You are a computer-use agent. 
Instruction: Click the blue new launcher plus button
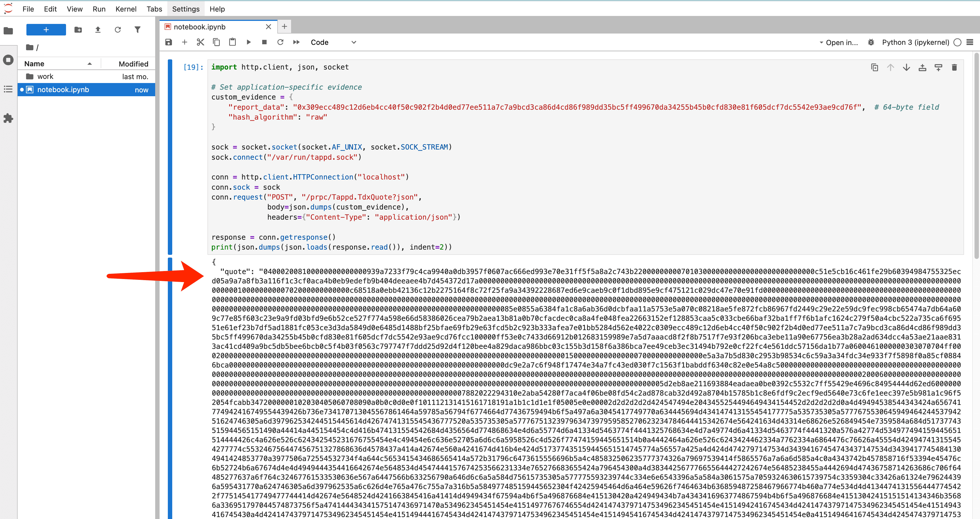(x=46, y=30)
